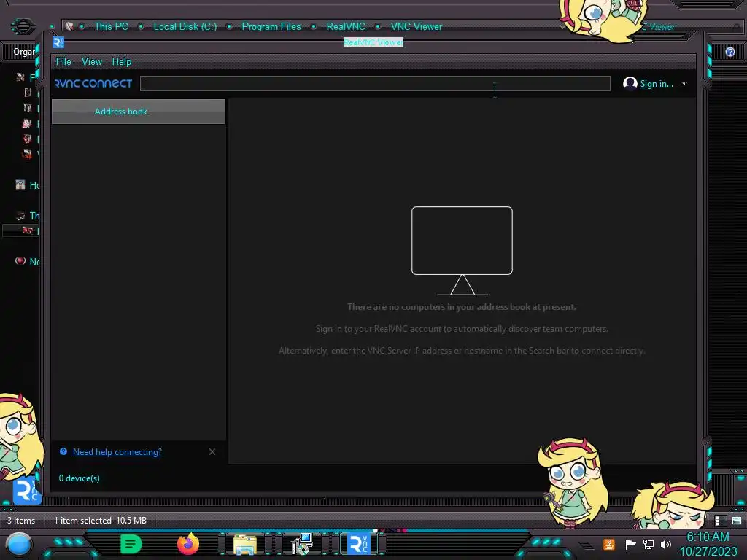Open the installer setup icon on the taskbar
The width and height of the screenshot is (747, 560).
[x=301, y=544]
